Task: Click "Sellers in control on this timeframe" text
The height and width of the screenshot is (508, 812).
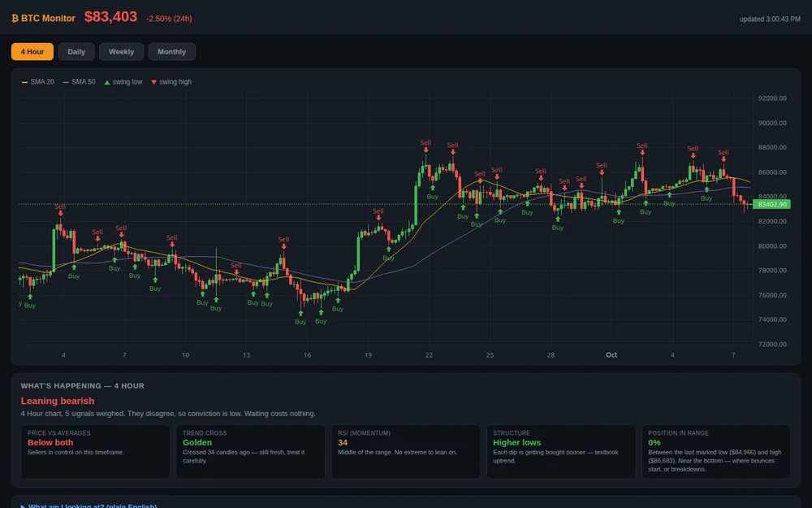Action: pos(76,453)
